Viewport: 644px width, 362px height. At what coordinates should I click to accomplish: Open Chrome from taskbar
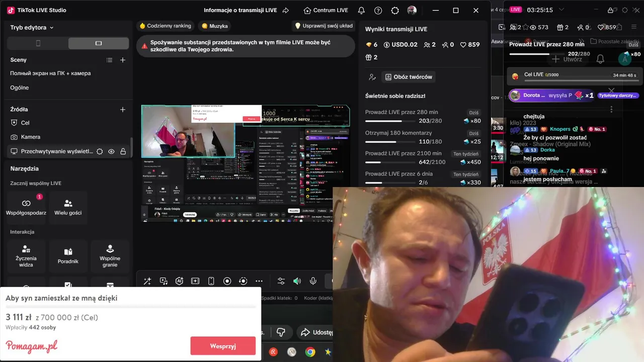point(310,352)
